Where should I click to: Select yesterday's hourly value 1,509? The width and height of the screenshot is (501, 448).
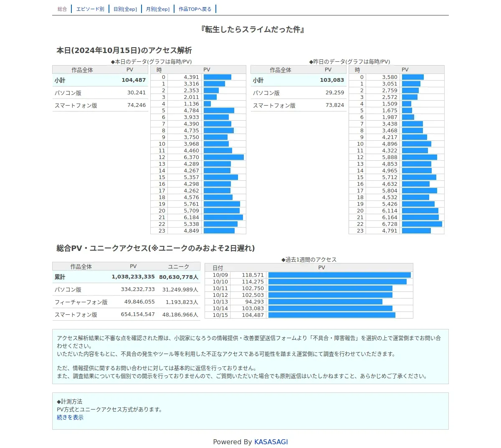pyautogui.click(x=390, y=104)
